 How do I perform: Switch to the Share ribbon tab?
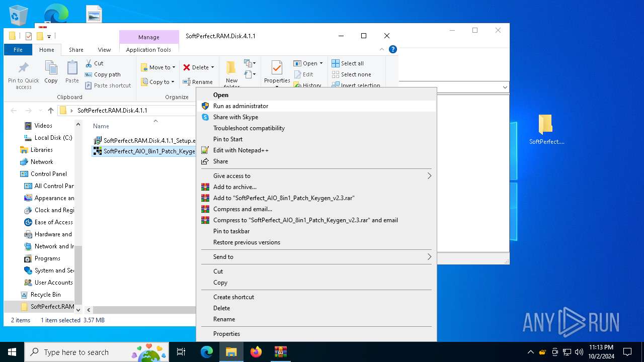(x=76, y=50)
